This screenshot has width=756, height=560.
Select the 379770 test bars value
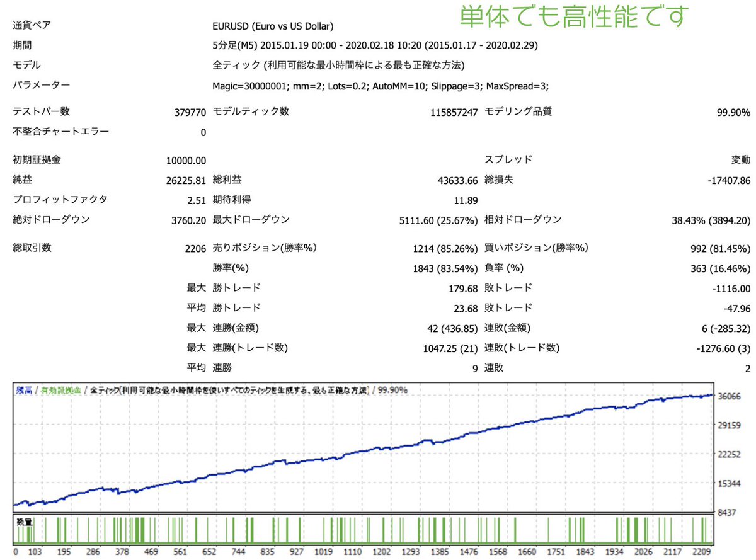click(190, 113)
